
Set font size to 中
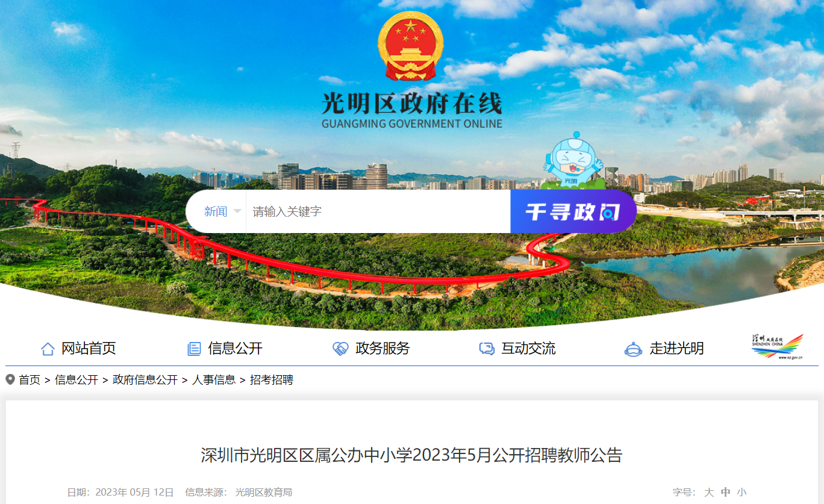coord(725,492)
